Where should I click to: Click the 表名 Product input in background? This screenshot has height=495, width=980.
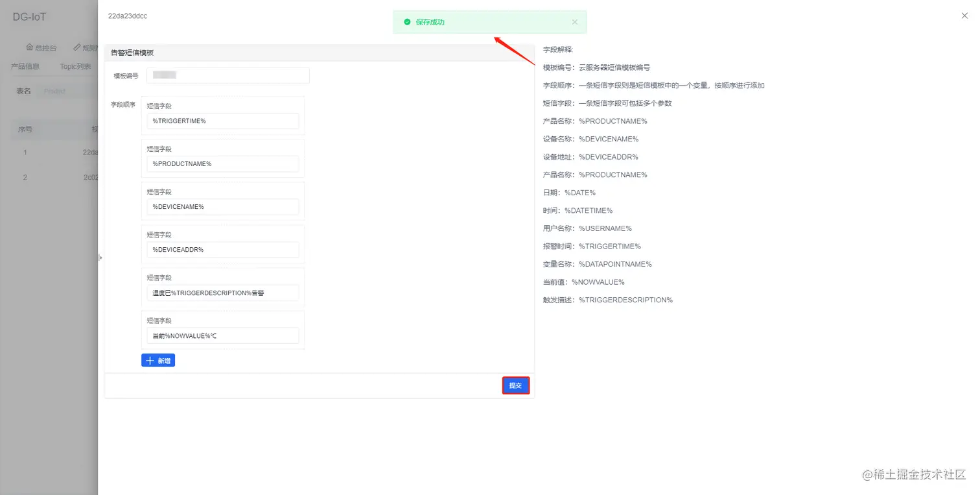[x=68, y=91]
